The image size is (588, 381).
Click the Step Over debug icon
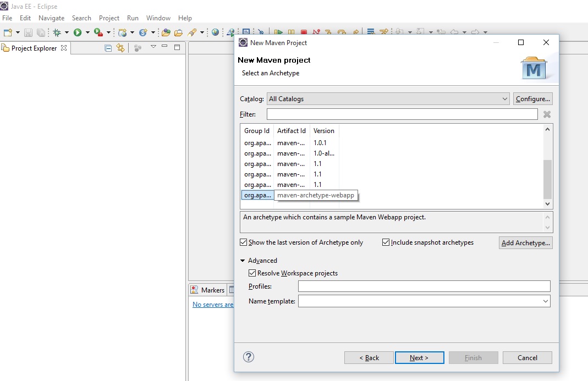(341, 32)
